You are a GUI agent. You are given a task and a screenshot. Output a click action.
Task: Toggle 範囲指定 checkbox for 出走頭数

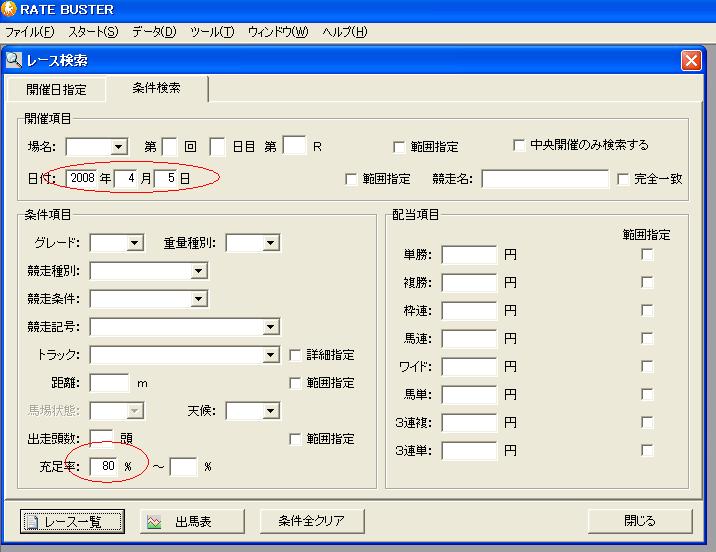295,439
